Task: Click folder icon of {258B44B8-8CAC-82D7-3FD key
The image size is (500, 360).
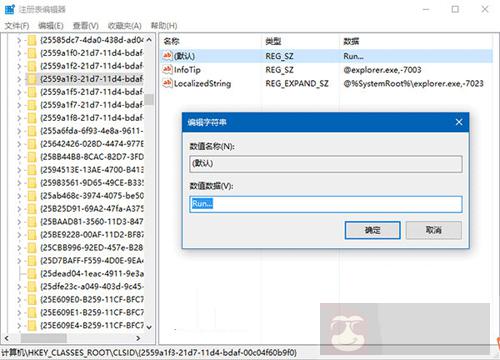Action: (x=32, y=157)
